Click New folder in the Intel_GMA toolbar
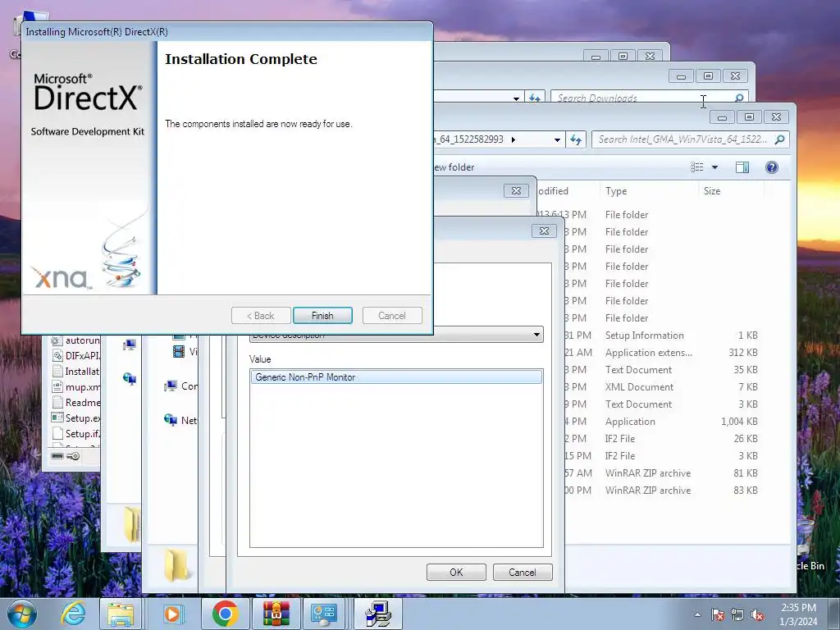The image size is (840, 630). [x=454, y=167]
